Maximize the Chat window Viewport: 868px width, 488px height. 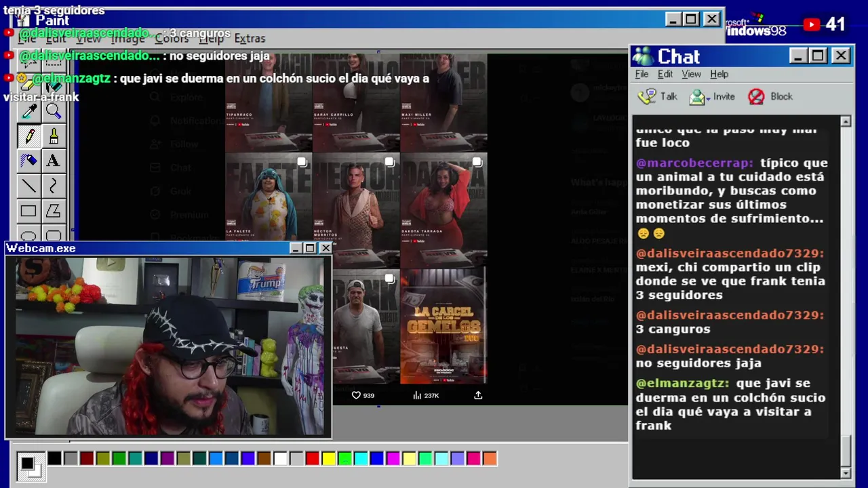point(818,56)
